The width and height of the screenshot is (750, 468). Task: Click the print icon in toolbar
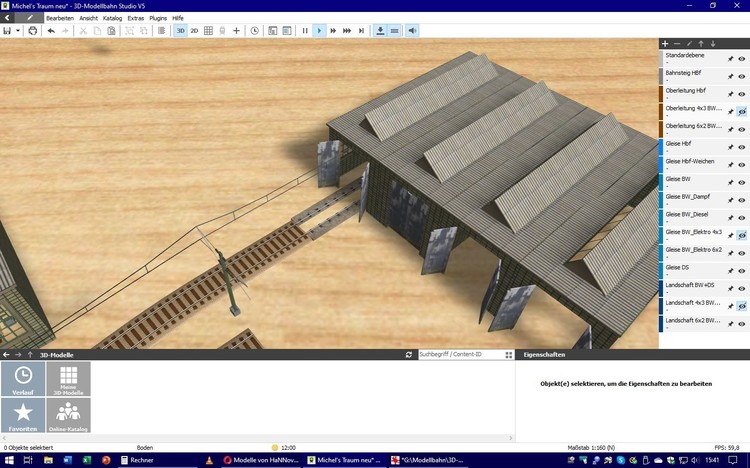click(x=32, y=31)
